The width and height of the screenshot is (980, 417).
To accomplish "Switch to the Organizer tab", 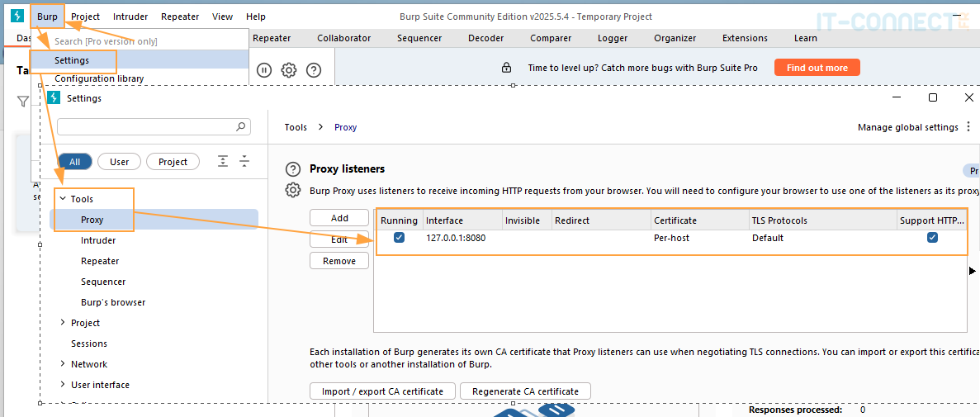I will click(x=675, y=38).
